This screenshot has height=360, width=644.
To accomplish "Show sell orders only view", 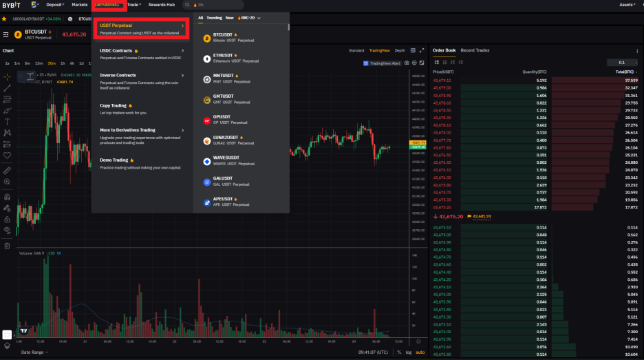I will coord(461,62).
